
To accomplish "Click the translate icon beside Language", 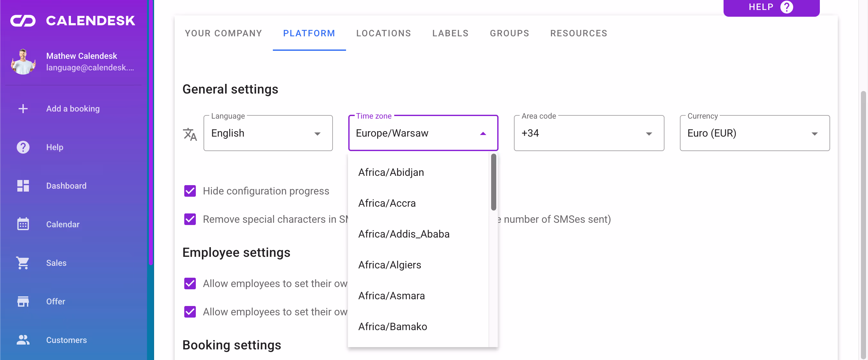I will [190, 134].
